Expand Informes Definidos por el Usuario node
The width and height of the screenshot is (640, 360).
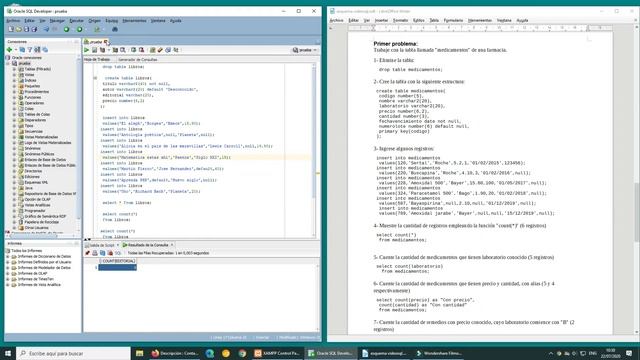point(8,262)
